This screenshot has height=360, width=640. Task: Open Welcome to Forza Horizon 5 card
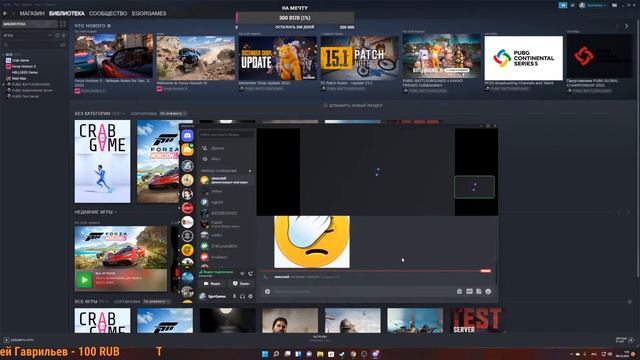tap(196, 58)
